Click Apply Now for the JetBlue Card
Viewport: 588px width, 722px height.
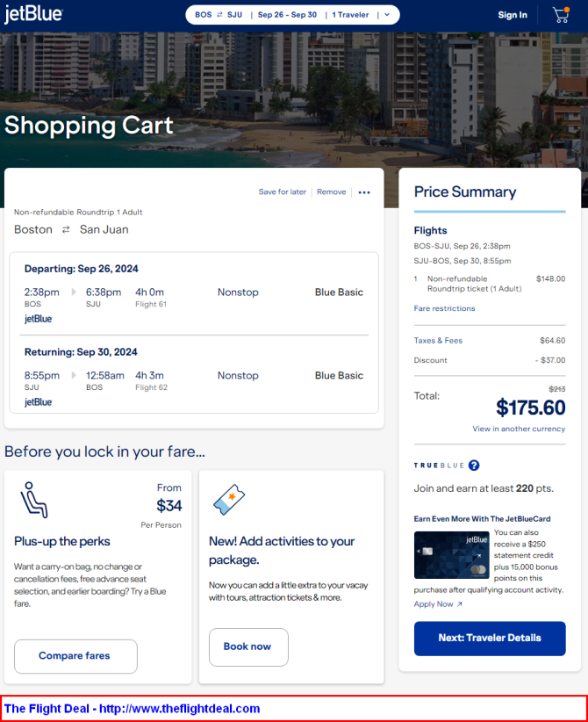(438, 604)
